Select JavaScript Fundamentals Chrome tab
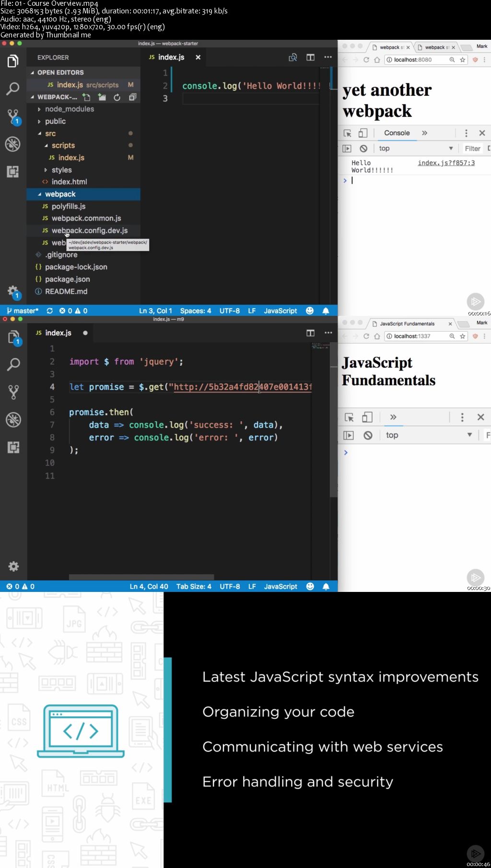Screen dimensions: 491x868 (412, 324)
